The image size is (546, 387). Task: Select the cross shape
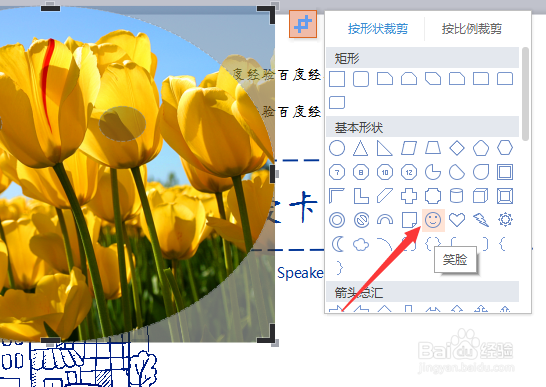pyautogui.click(x=409, y=196)
